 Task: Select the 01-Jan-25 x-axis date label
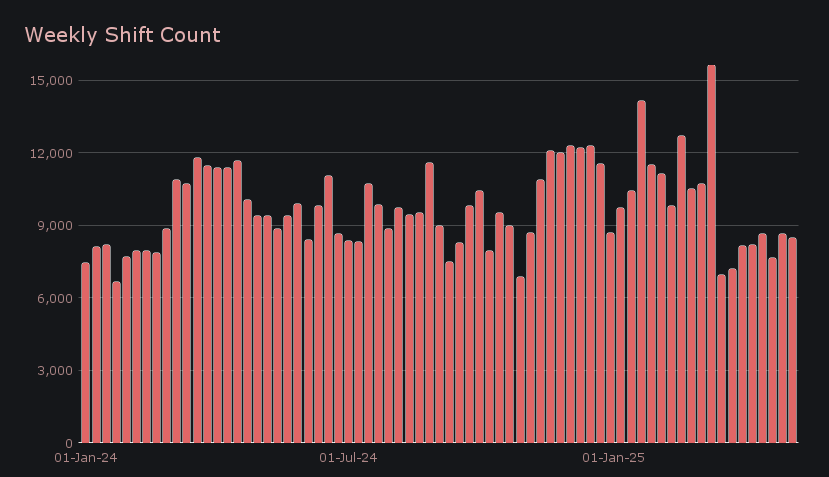613,459
